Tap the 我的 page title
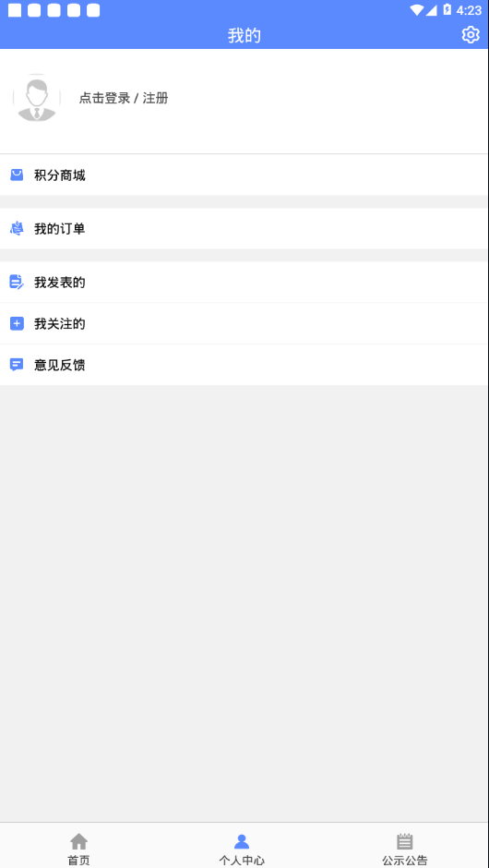 244,35
